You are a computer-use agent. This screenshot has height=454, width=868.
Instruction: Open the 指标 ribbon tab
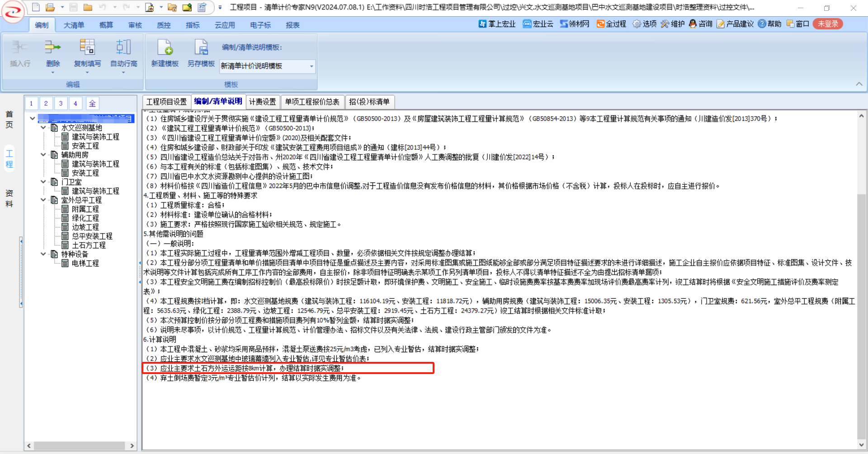pos(193,25)
